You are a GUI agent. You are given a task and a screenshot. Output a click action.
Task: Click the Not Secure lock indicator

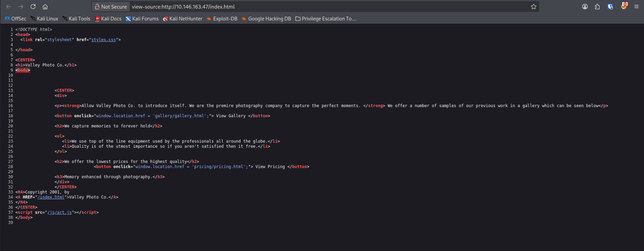[111, 7]
